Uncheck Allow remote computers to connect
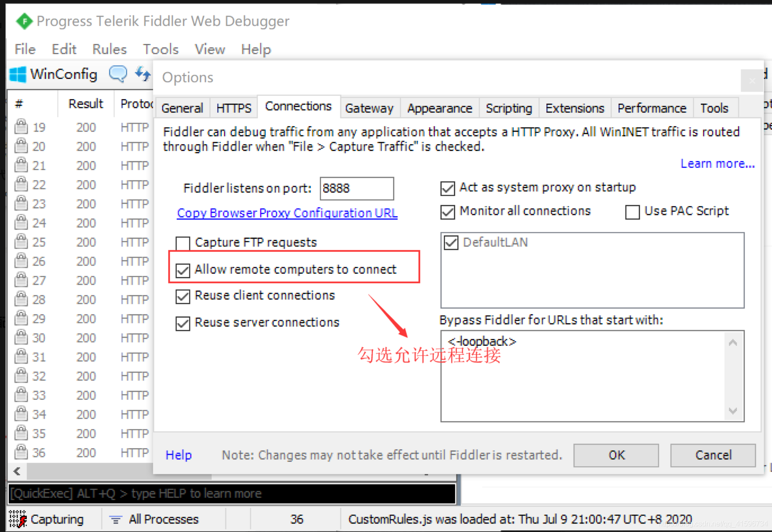Viewport: 772px width, 532px height. point(183,270)
